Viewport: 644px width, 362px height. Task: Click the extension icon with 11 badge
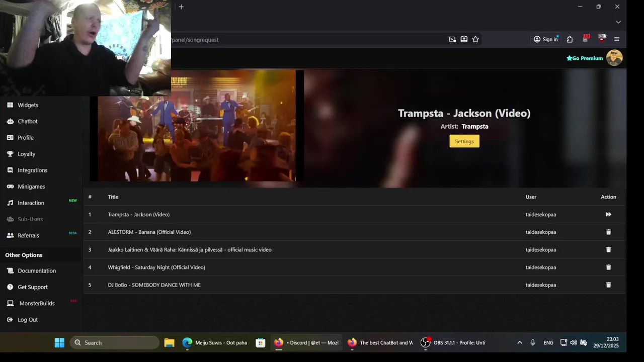point(586,39)
